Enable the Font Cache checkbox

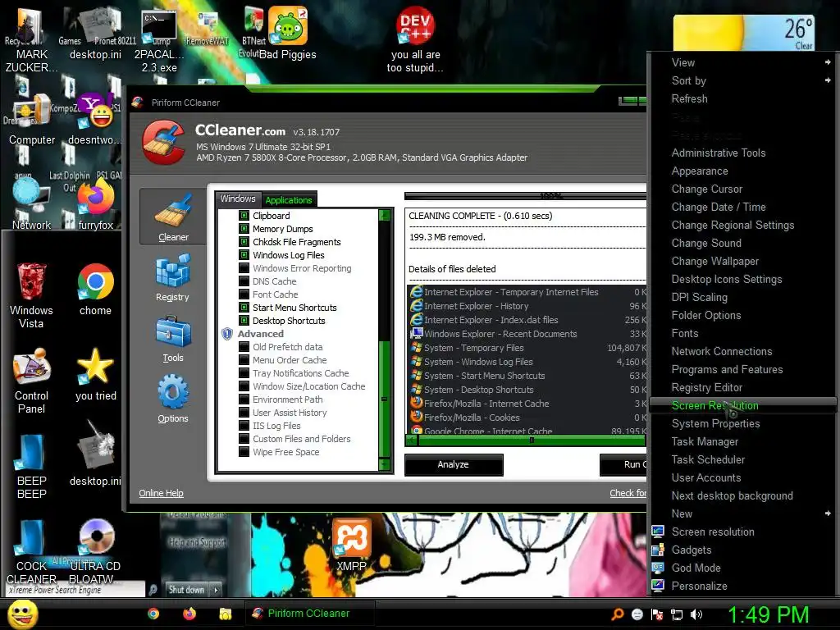click(244, 294)
